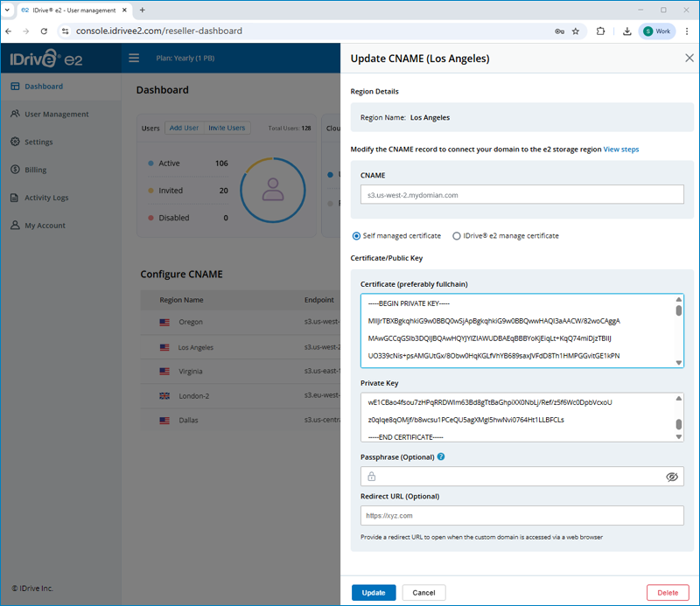Go to Billing section

36,170
